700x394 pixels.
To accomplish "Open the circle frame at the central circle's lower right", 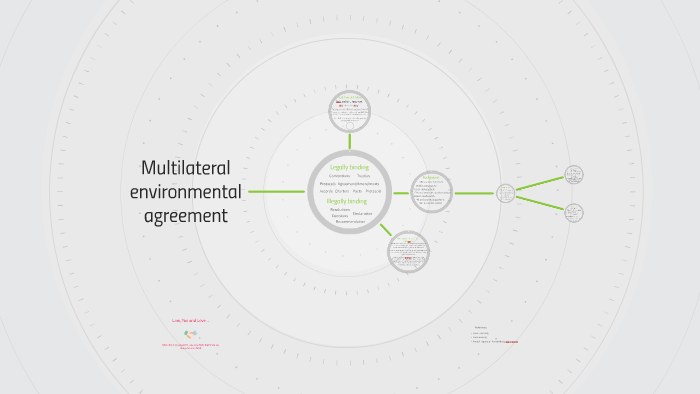I will [408, 252].
